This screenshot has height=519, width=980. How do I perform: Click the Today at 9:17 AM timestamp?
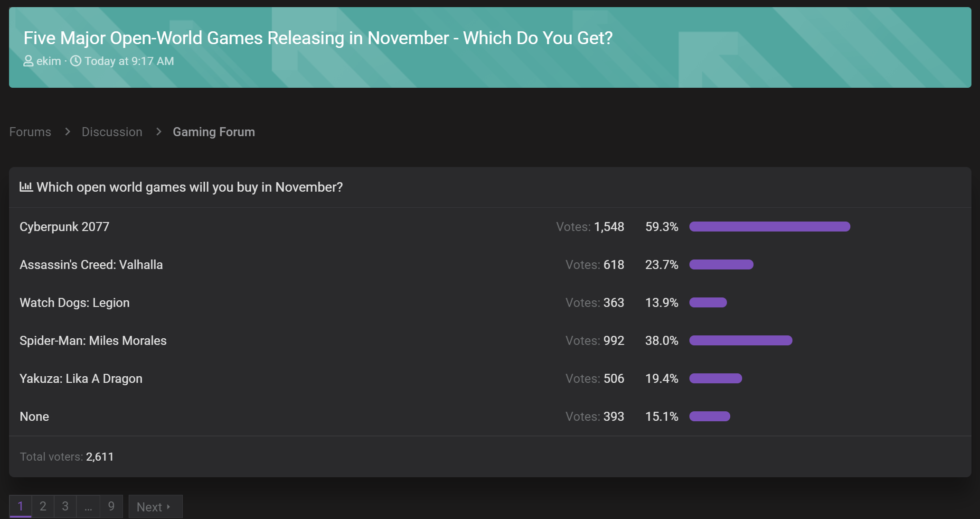129,61
